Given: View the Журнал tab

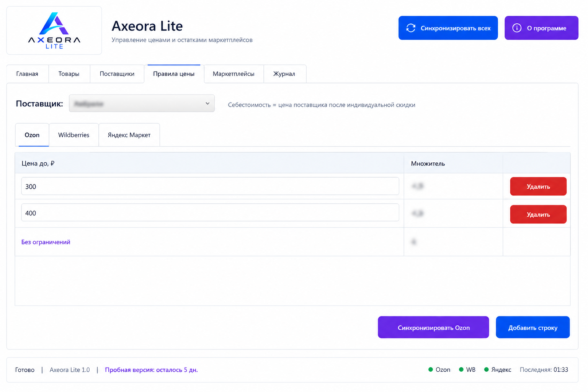Looking at the screenshot, I should point(284,74).
